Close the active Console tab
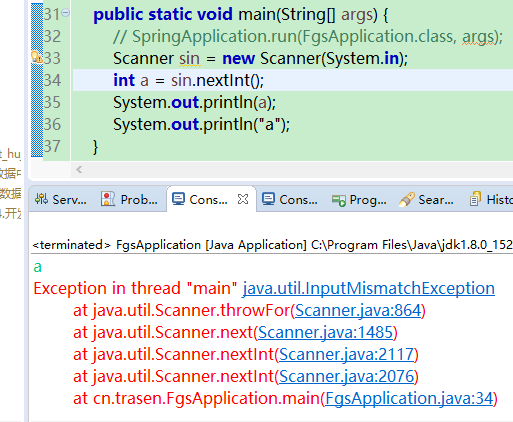Image resolution: width=513 pixels, height=422 pixels. click(243, 199)
